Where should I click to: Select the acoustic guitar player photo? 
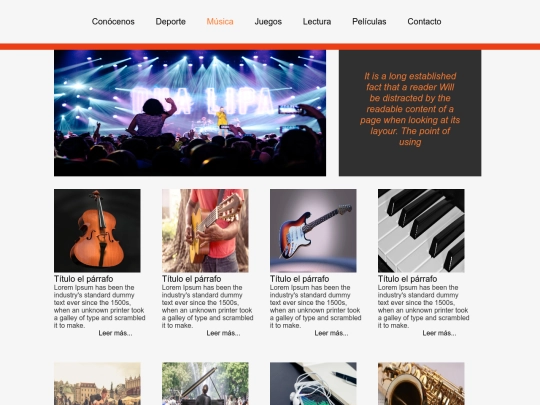point(205,230)
